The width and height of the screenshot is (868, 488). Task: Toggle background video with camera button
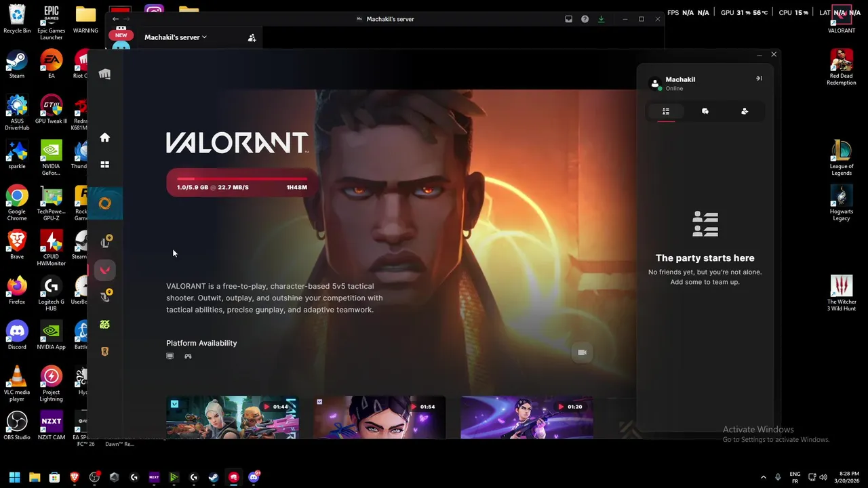click(x=582, y=352)
